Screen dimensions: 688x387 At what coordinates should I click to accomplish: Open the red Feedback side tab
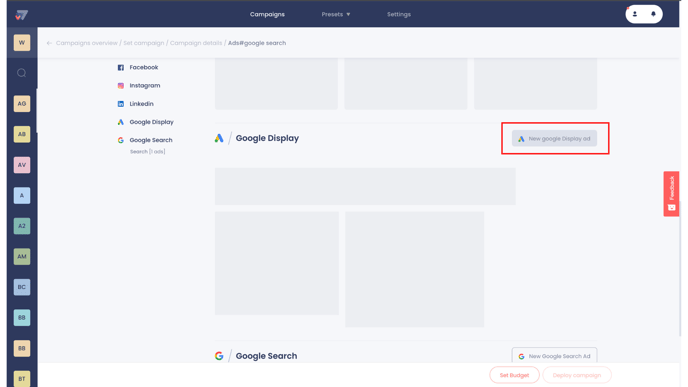[671, 194]
